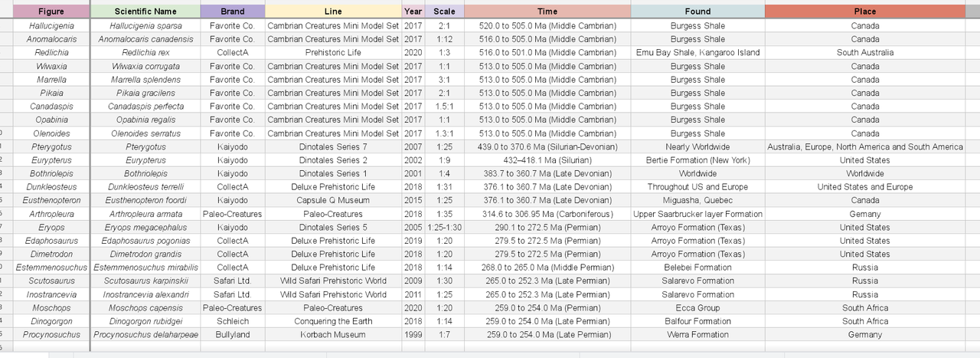Click Throughout US and Europe cell
The height and width of the screenshot is (358, 980).
click(x=697, y=187)
